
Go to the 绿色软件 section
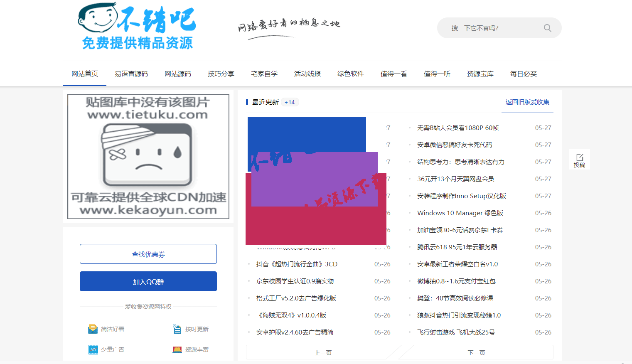(351, 74)
